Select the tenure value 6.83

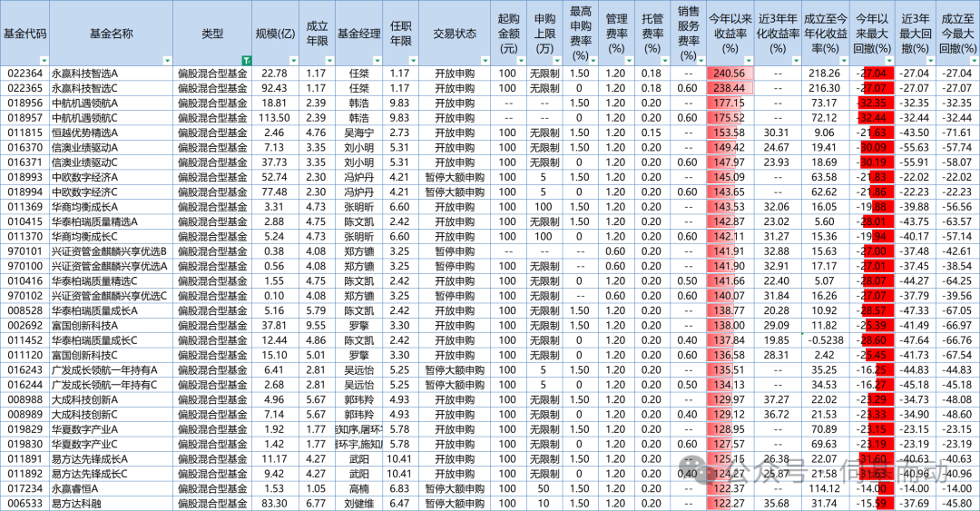(399, 488)
